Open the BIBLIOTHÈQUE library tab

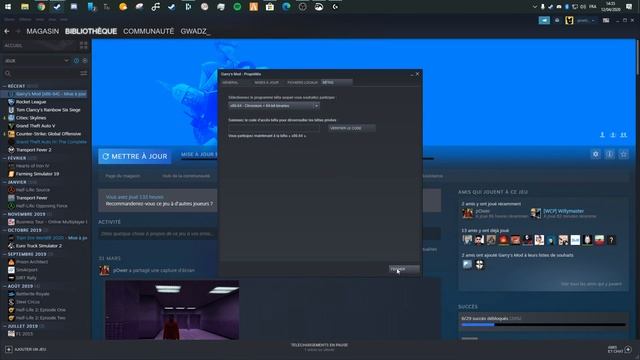pyautogui.click(x=91, y=31)
